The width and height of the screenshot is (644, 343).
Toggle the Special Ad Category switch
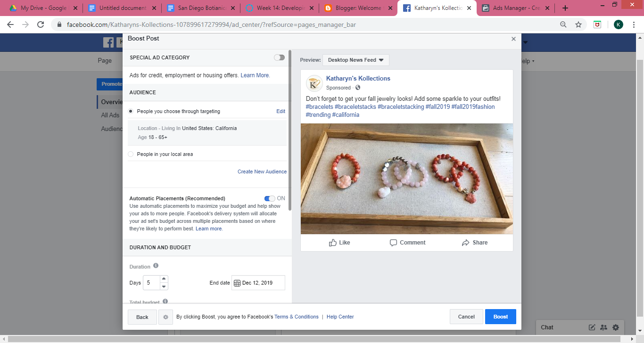click(279, 57)
